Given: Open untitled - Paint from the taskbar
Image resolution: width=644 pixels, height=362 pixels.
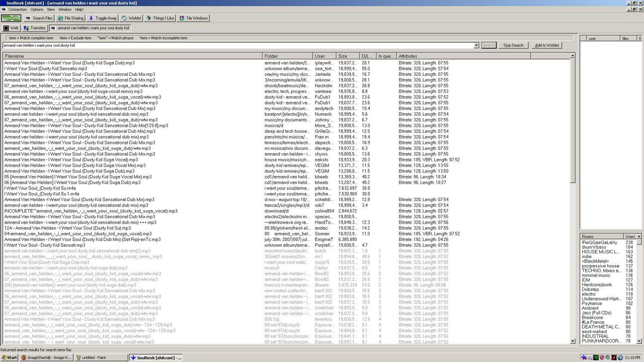Looking at the screenshot, I should (101, 357).
